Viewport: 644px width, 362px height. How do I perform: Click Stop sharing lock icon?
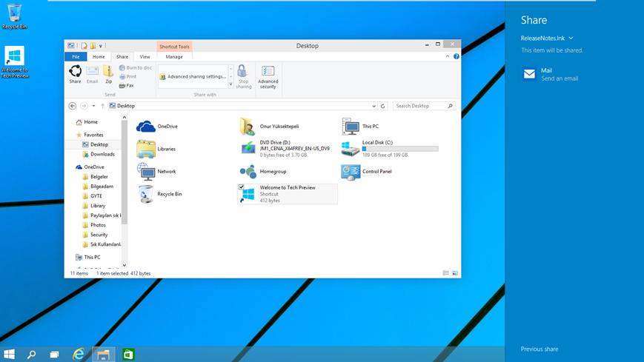243,77
